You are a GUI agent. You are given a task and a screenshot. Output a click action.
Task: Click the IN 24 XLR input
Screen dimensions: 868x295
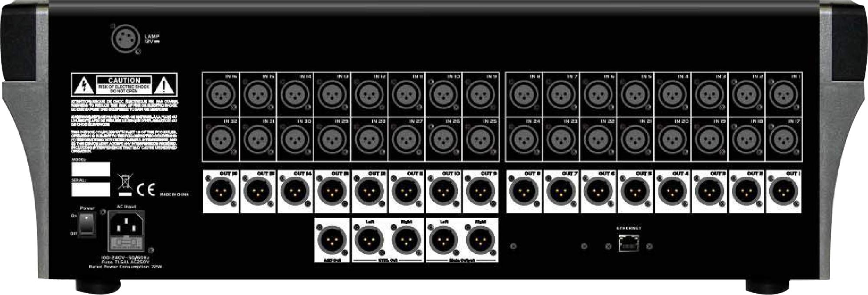coord(524,139)
